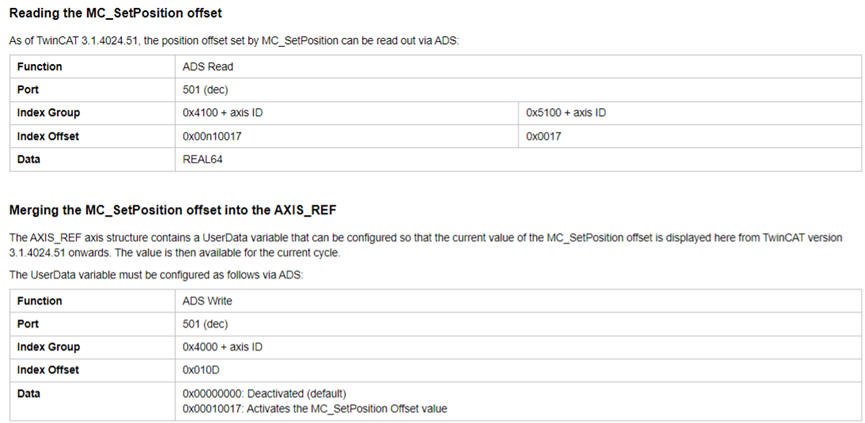Click the 'Merging the MC_SetPosition offset into the AXIS_REF' heading
The height and width of the screenshot is (423, 865).
[173, 210]
